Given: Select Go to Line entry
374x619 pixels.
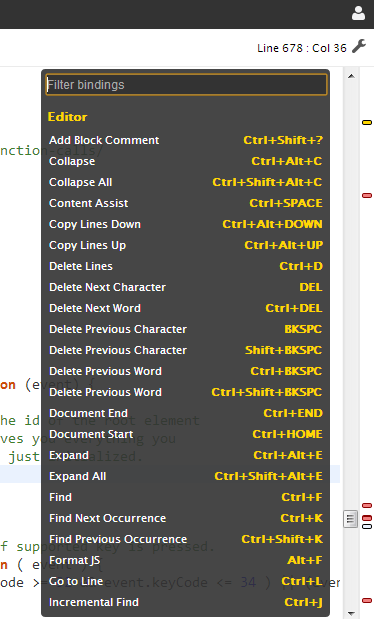Looking at the screenshot, I should (x=186, y=581).
